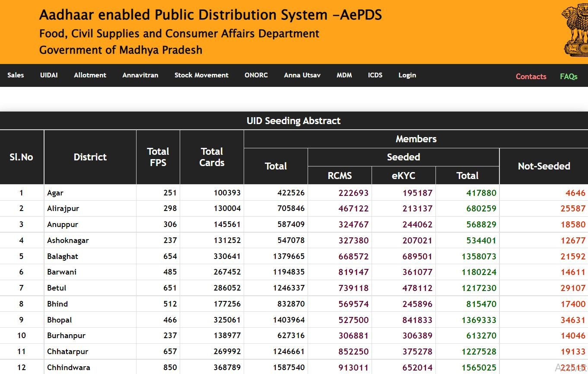Click the UID Seeding Abstract table title
The height and width of the screenshot is (374, 588).
tap(294, 121)
